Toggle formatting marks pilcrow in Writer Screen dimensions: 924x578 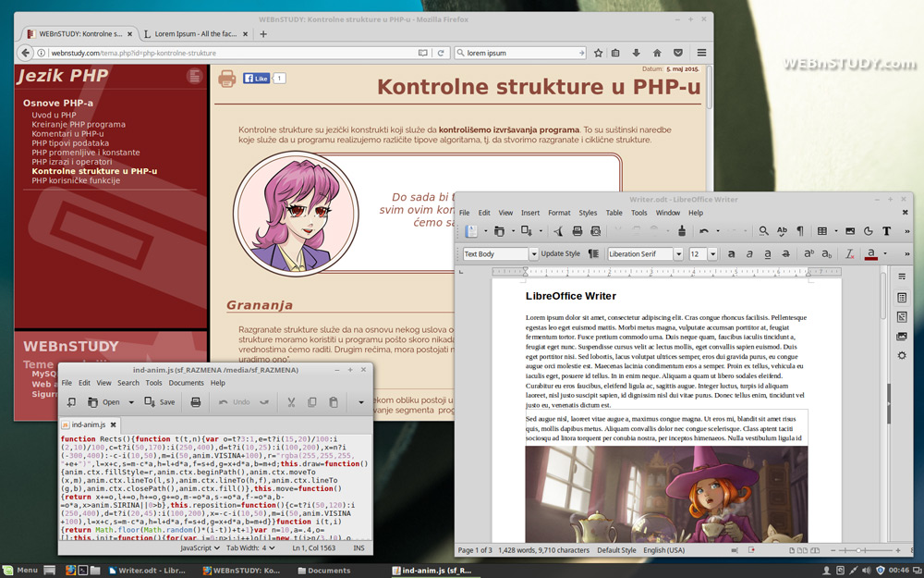coord(800,231)
